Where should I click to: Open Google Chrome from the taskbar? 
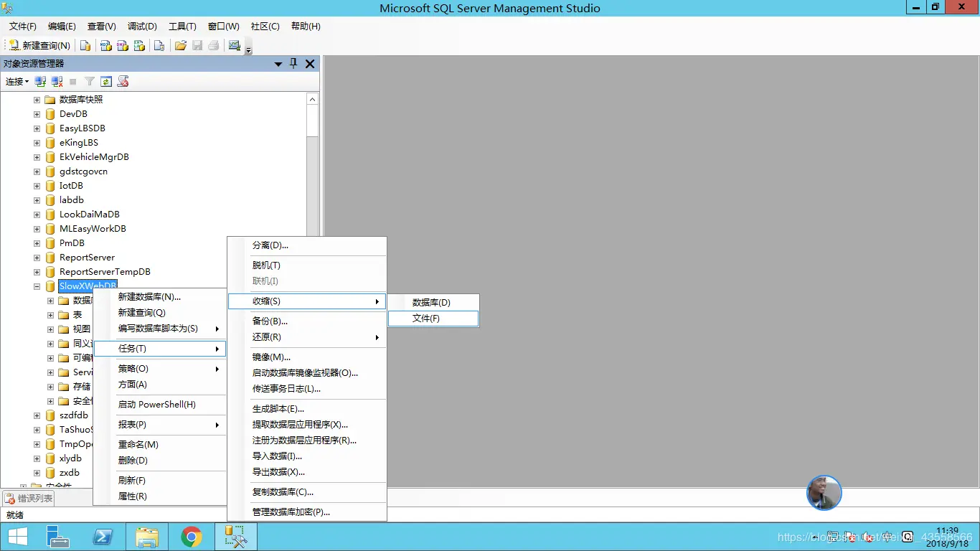tap(191, 537)
